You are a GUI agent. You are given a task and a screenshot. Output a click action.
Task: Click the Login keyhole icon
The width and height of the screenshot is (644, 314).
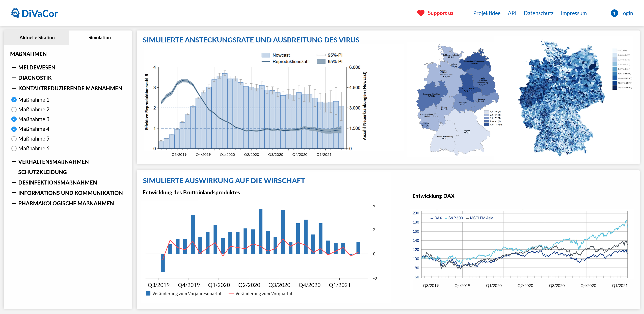pyautogui.click(x=614, y=13)
